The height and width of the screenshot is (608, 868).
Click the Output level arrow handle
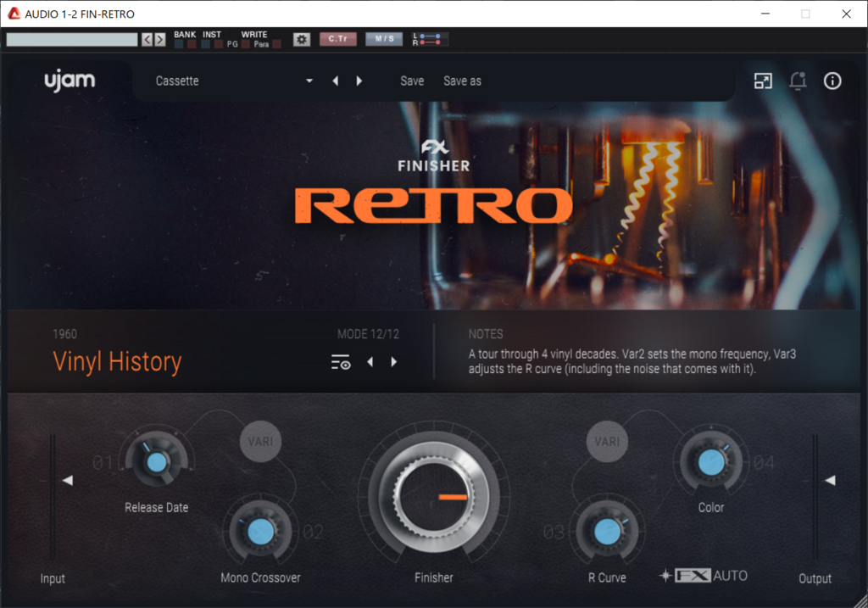(830, 480)
